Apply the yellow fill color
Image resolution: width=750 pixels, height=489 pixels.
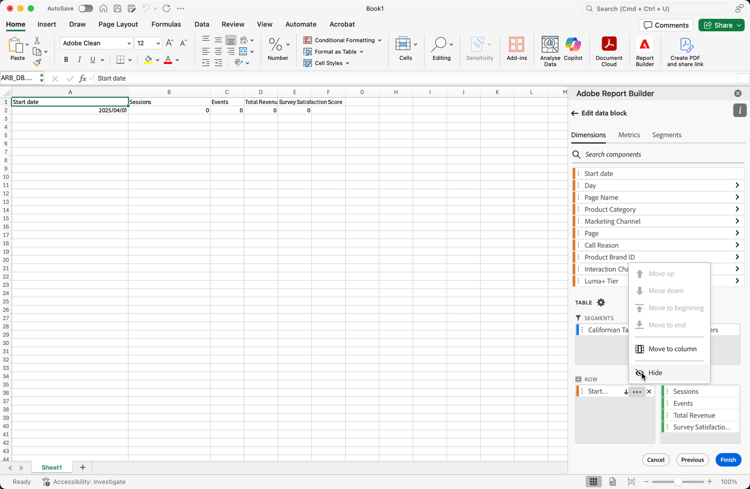coord(148,60)
